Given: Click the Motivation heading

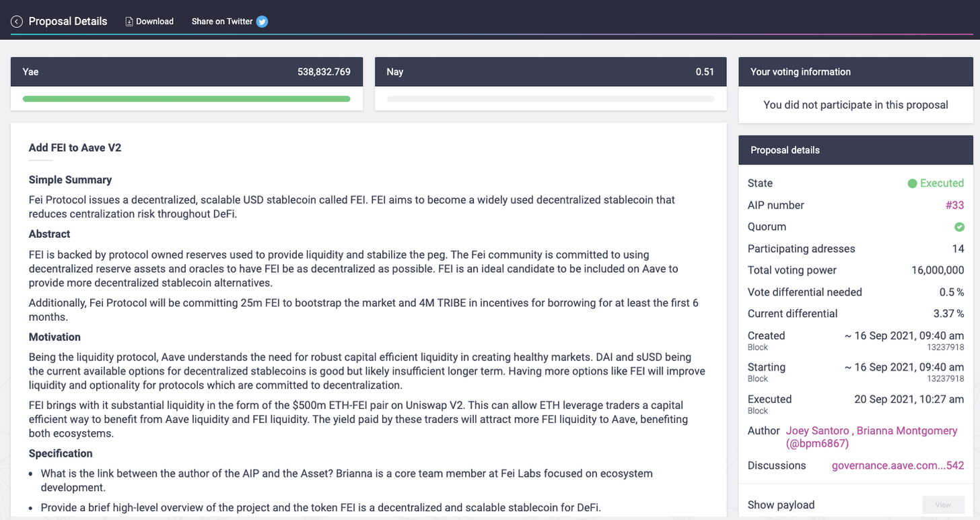Looking at the screenshot, I should click(55, 337).
